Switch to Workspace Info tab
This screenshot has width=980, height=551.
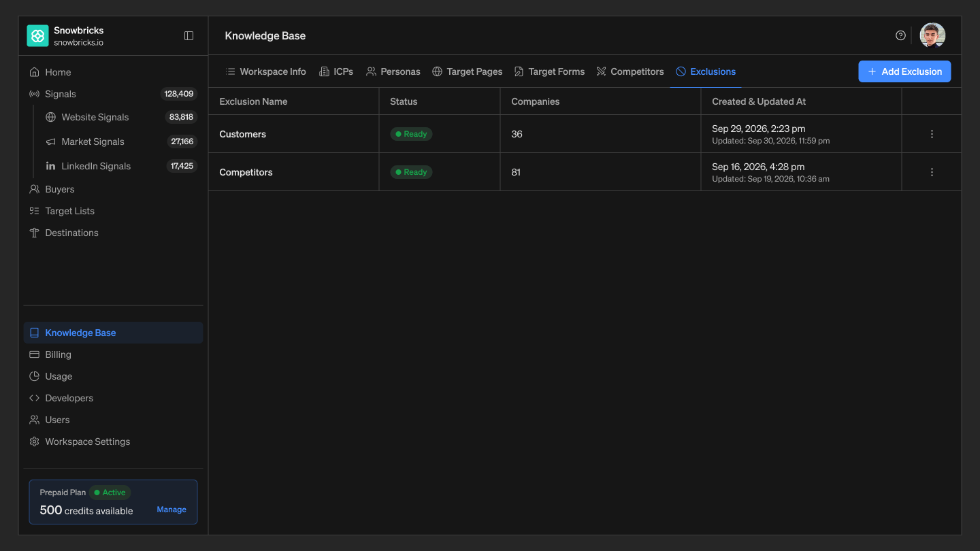pyautogui.click(x=266, y=71)
